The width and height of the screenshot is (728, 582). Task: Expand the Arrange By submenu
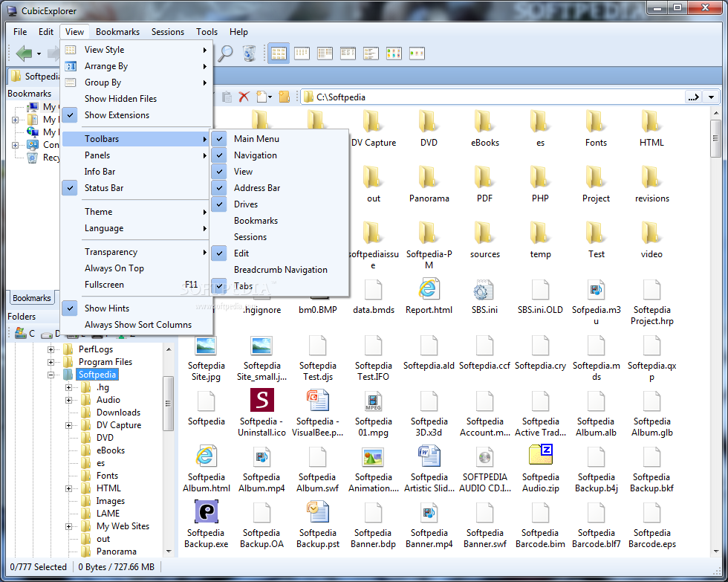pyautogui.click(x=137, y=66)
